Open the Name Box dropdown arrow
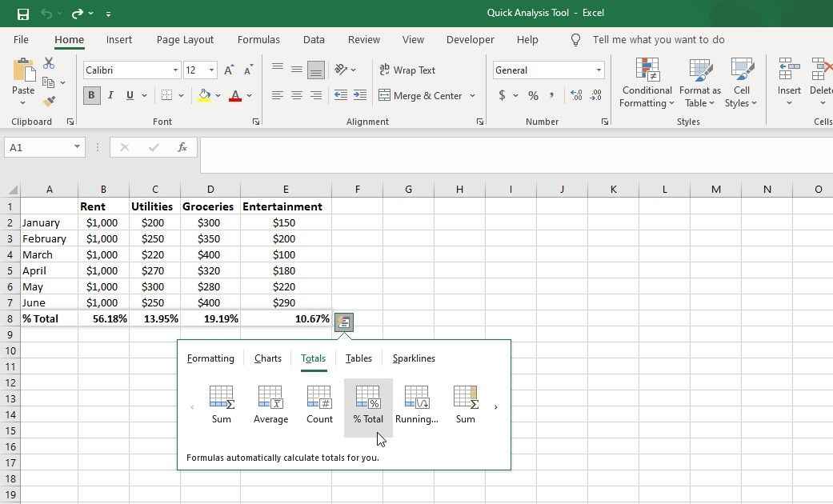 78,147
